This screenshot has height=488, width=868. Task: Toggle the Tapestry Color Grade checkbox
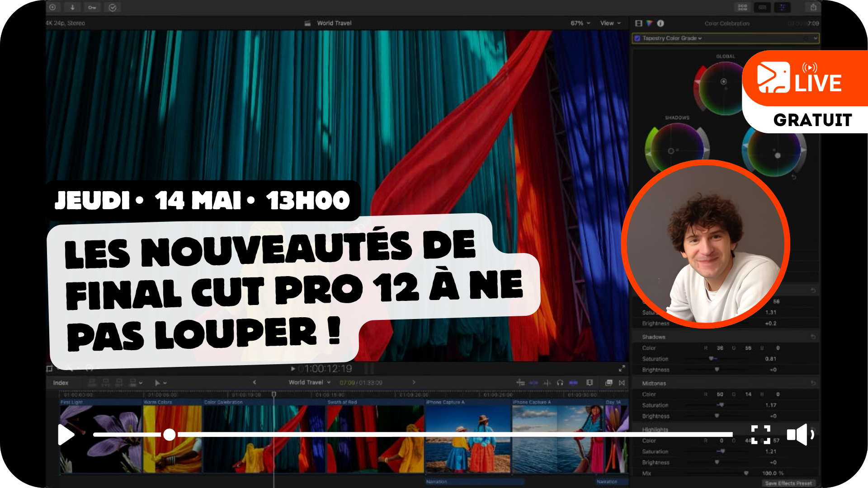tap(637, 38)
